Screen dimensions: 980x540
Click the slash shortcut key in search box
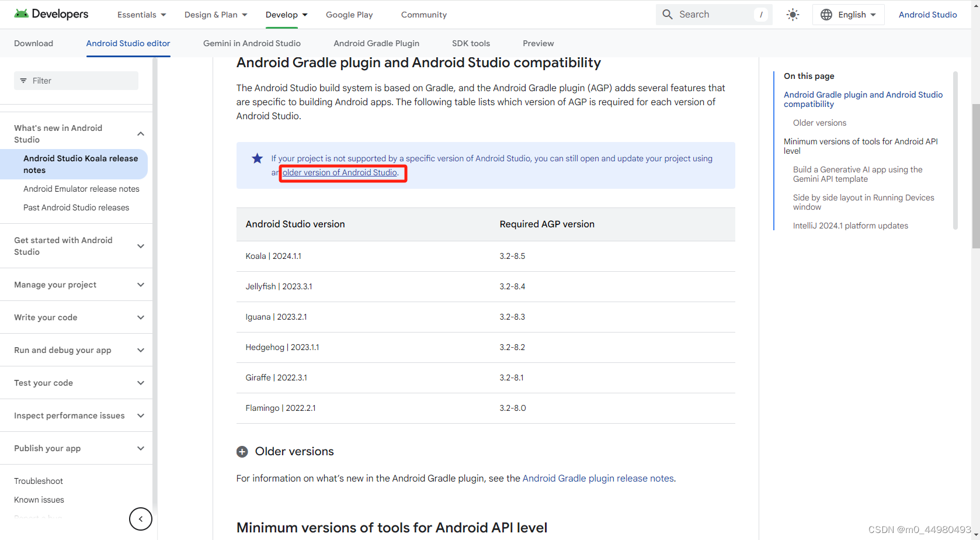[761, 15]
